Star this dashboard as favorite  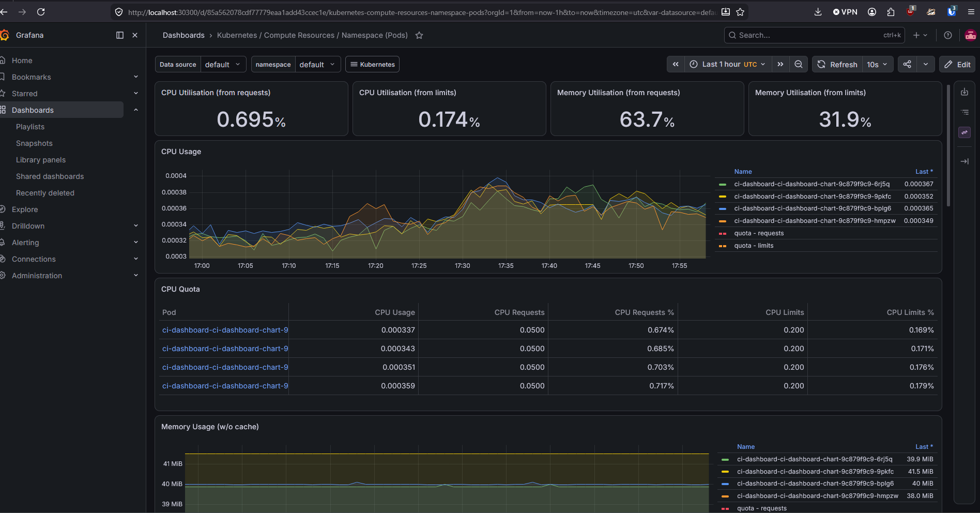tap(419, 35)
